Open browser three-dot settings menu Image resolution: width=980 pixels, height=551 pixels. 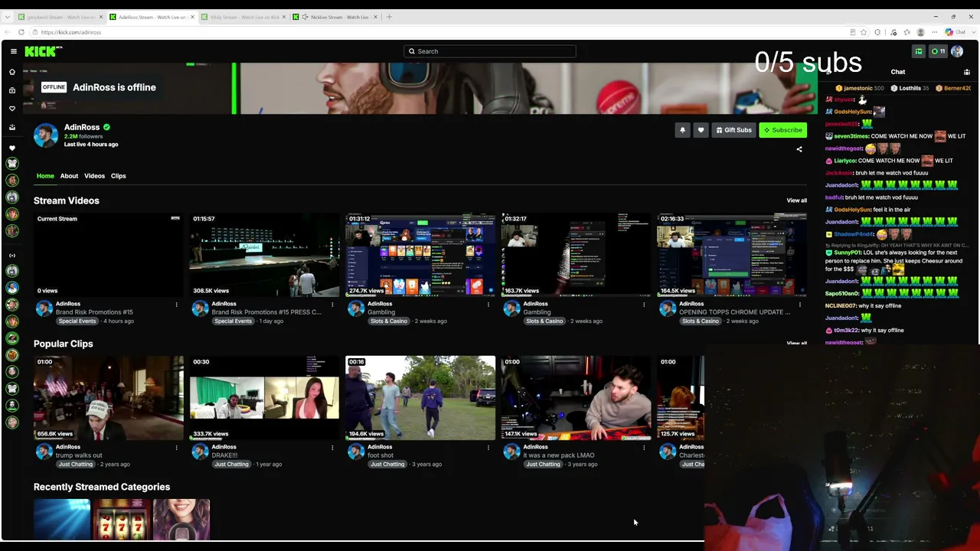[x=934, y=32]
